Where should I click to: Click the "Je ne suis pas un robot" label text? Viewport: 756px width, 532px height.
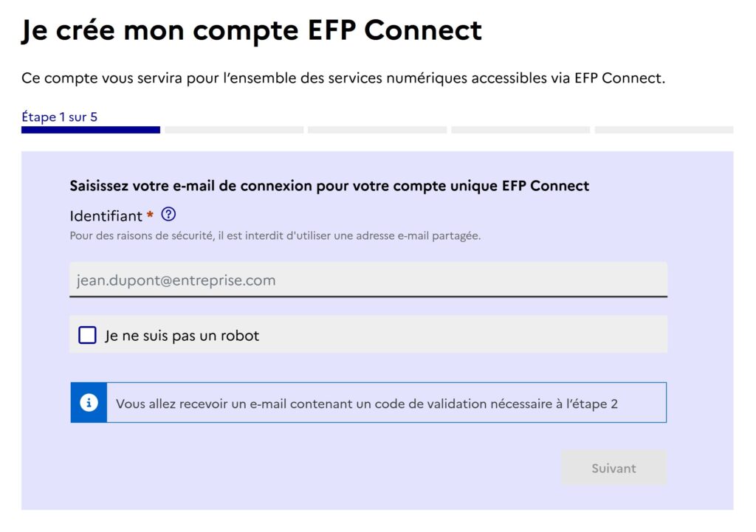(x=182, y=336)
